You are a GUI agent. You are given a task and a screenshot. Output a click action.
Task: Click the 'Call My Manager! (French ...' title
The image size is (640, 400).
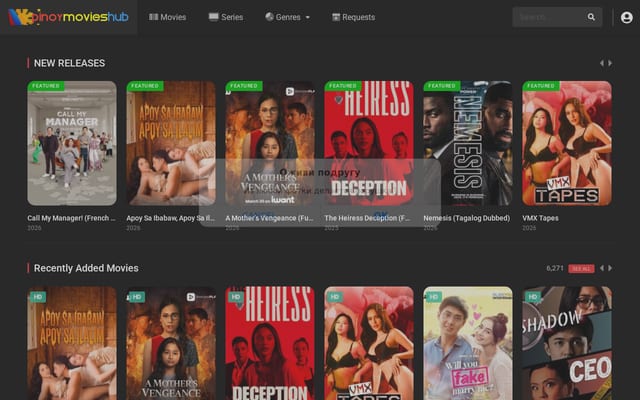[71, 218]
